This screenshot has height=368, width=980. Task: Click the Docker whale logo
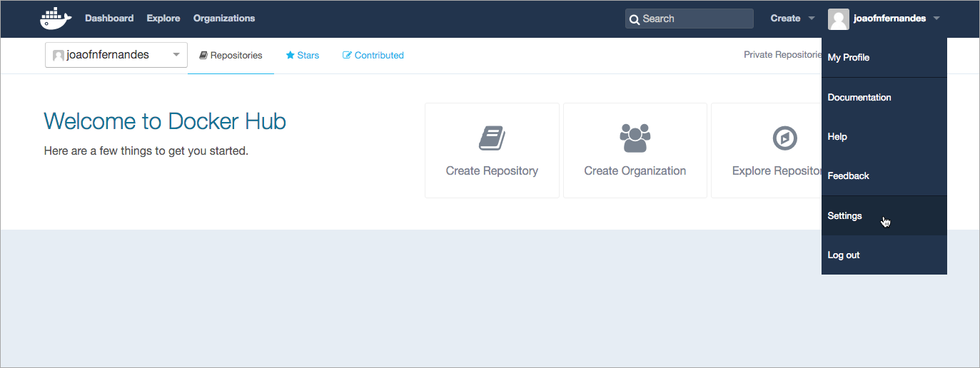56,19
